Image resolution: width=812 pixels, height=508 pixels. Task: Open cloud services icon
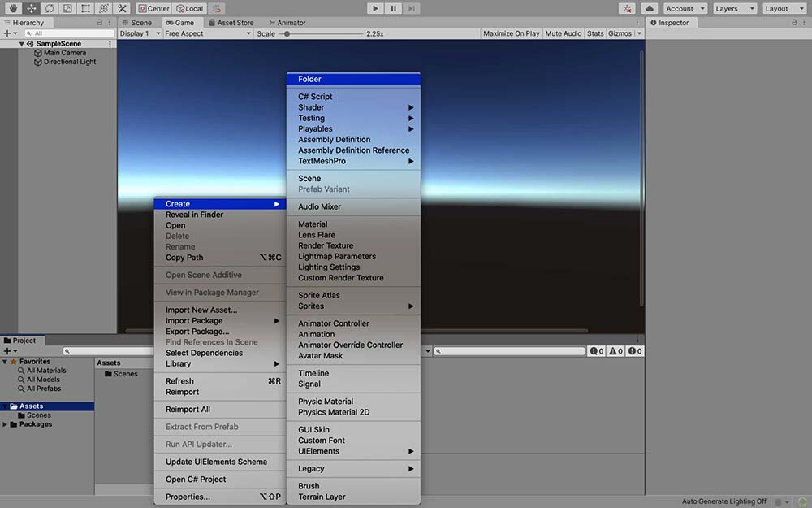pos(650,8)
